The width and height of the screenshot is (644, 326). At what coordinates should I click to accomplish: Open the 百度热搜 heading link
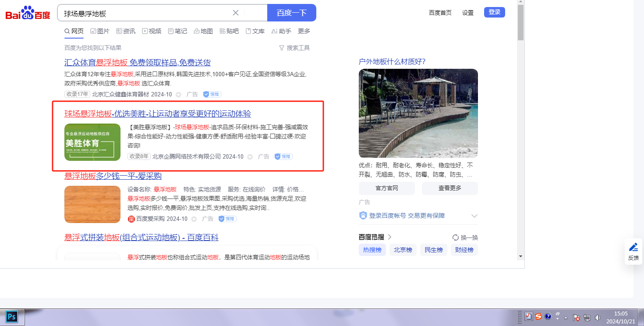tap(375, 237)
